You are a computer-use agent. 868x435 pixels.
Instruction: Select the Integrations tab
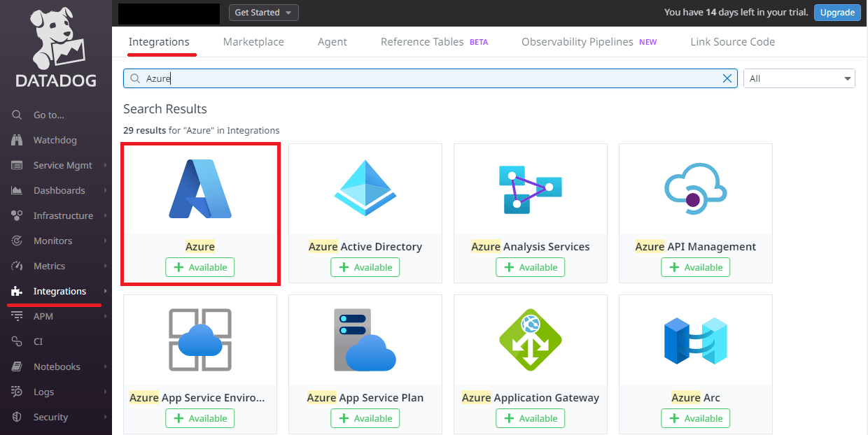coord(159,42)
